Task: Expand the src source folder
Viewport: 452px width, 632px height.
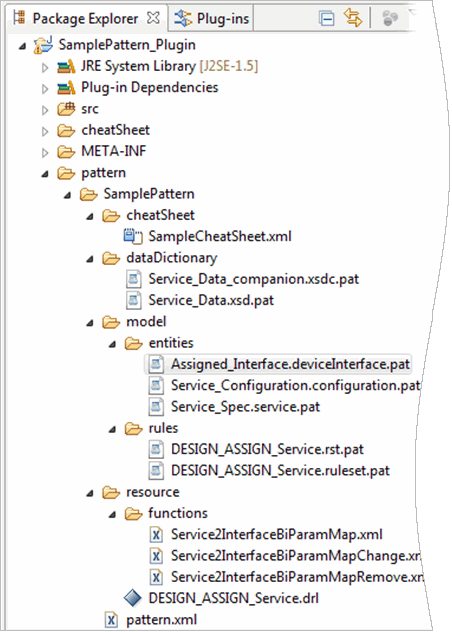Action: [45, 110]
